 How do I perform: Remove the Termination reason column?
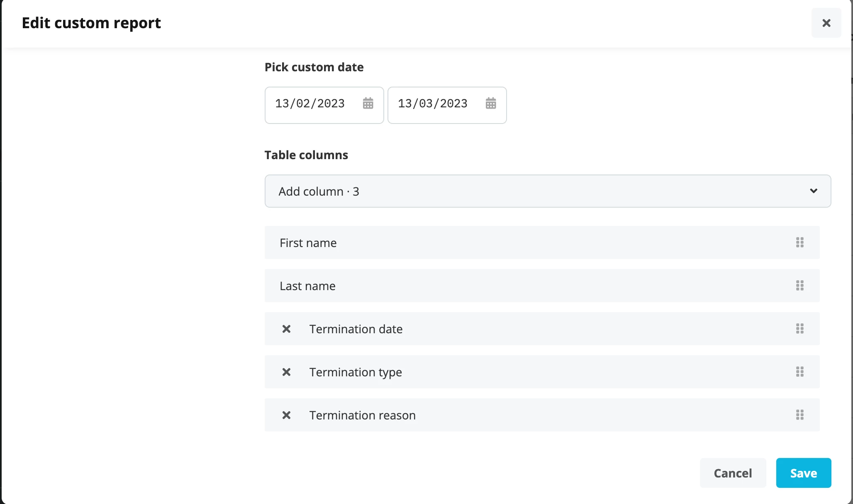click(x=286, y=415)
